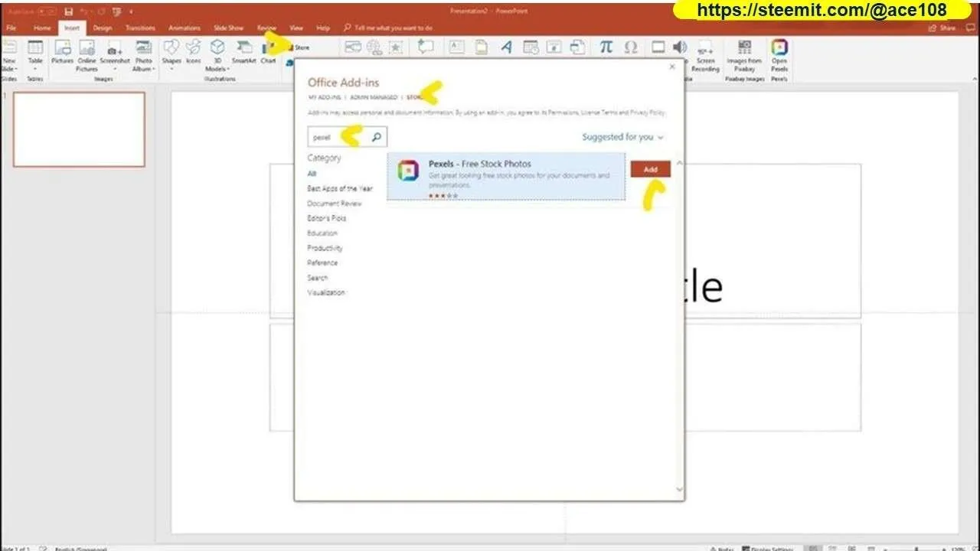Filter by Document Review category

335,204
